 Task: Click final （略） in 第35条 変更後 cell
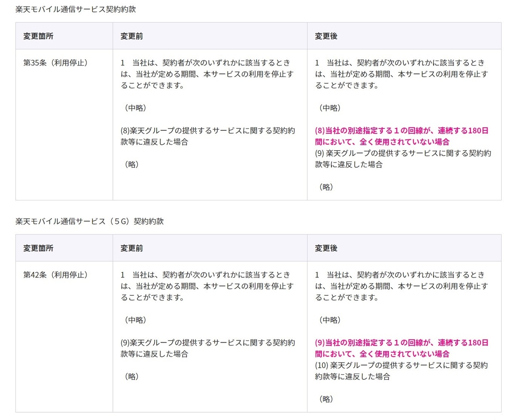pyautogui.click(x=326, y=187)
